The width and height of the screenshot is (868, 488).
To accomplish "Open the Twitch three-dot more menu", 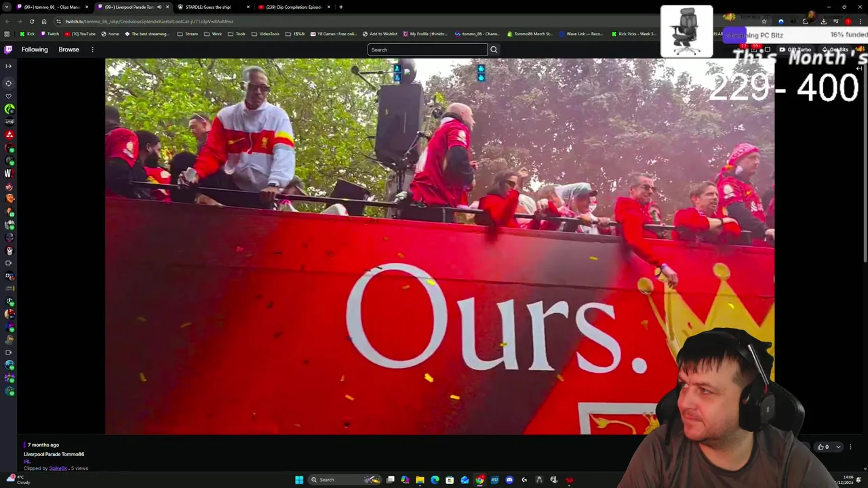I will tap(92, 49).
